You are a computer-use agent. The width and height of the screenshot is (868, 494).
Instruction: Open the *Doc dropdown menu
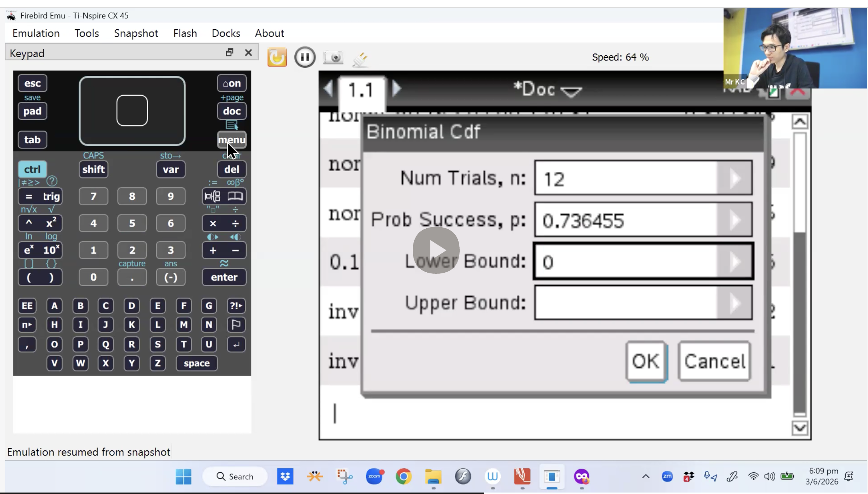pos(548,89)
